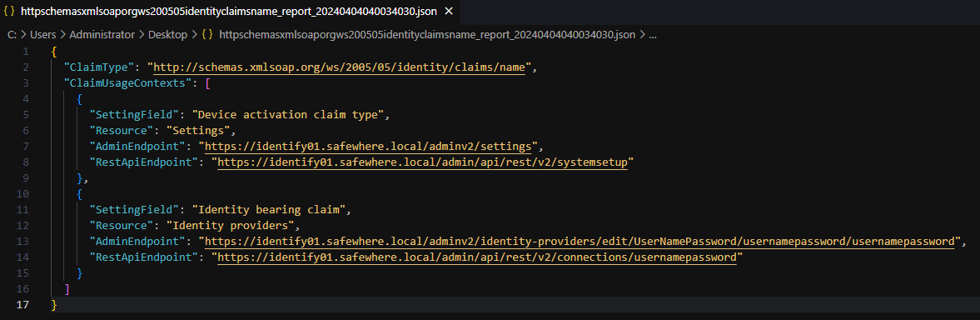Click the "Settings" resource value
This screenshot has height=320, width=980.
[x=198, y=131]
